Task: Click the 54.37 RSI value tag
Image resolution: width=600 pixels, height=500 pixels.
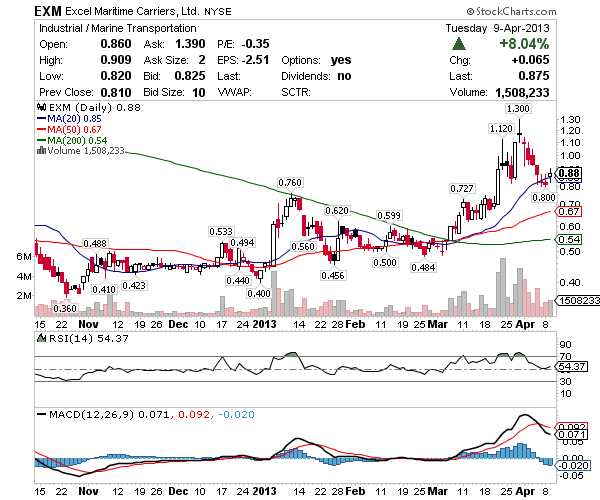Action: click(x=570, y=367)
